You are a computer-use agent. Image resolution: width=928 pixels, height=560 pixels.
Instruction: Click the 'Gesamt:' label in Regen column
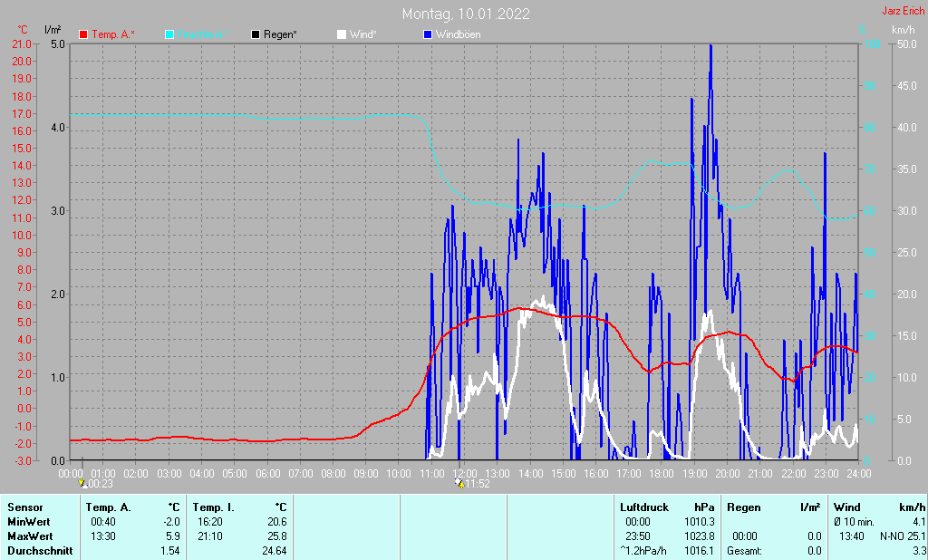click(744, 551)
